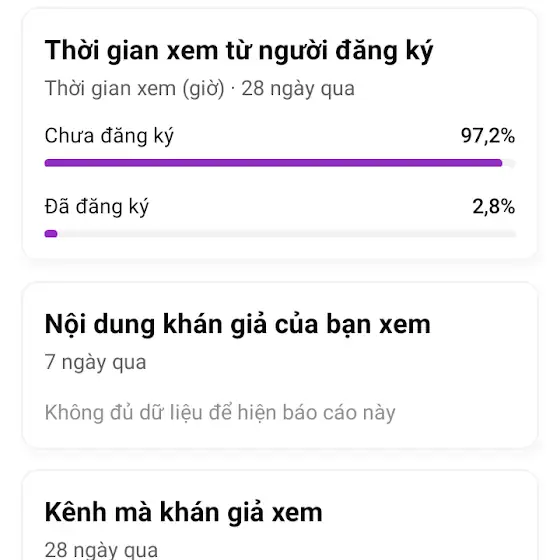This screenshot has width=560, height=560.
Task: Select the 'Đã đăng ký' label
Action: tap(96, 207)
